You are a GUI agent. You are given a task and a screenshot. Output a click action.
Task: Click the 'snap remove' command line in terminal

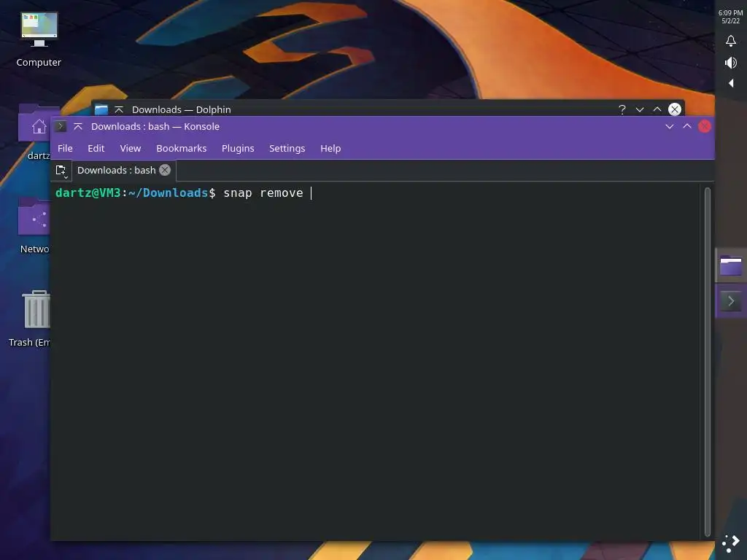click(x=263, y=192)
